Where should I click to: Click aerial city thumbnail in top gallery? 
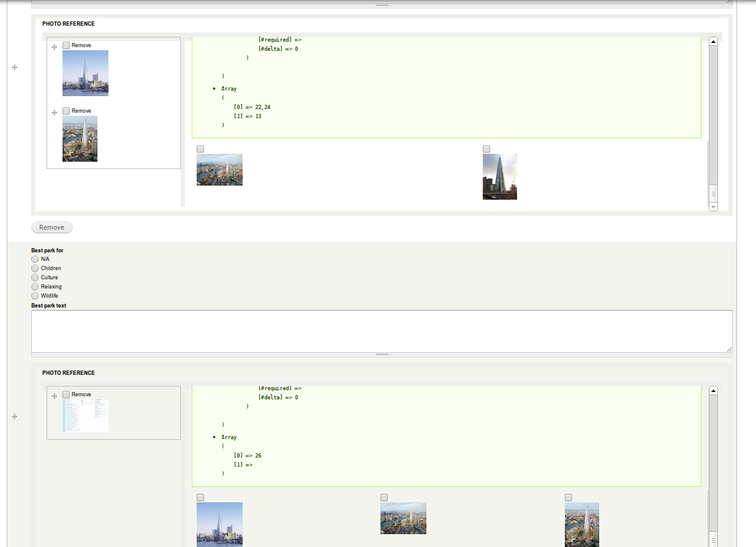click(x=219, y=170)
